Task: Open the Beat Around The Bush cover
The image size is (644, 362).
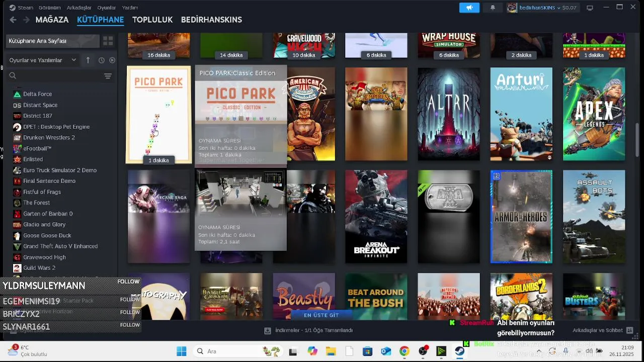Action: click(x=376, y=297)
